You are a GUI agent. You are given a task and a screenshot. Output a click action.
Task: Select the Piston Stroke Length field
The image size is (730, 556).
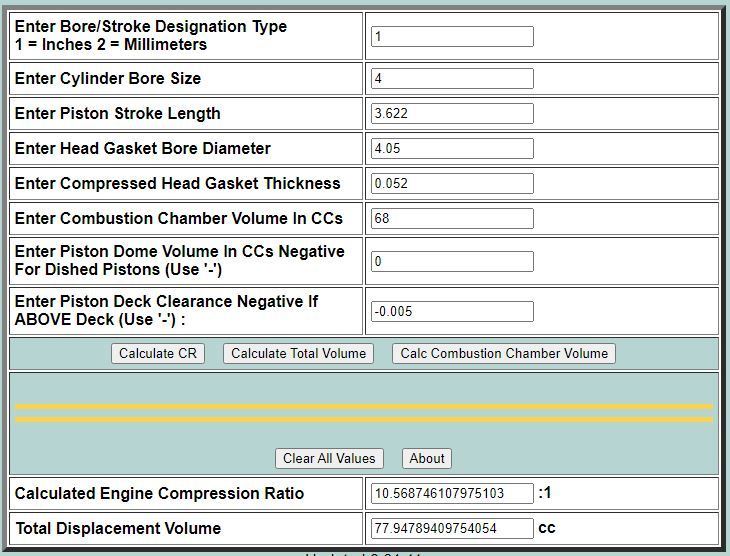(x=452, y=113)
